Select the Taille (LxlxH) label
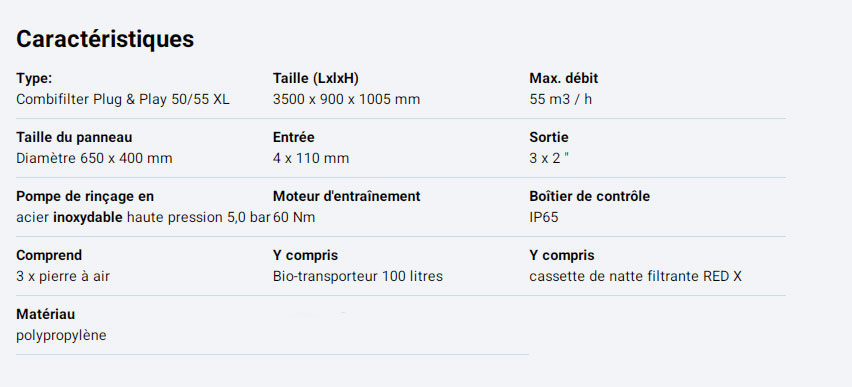 316,79
